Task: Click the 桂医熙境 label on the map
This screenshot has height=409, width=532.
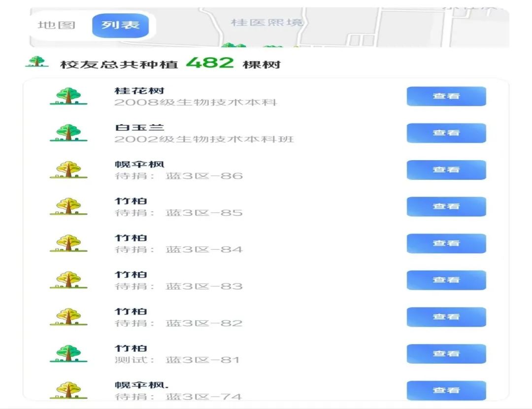Action: (267, 23)
